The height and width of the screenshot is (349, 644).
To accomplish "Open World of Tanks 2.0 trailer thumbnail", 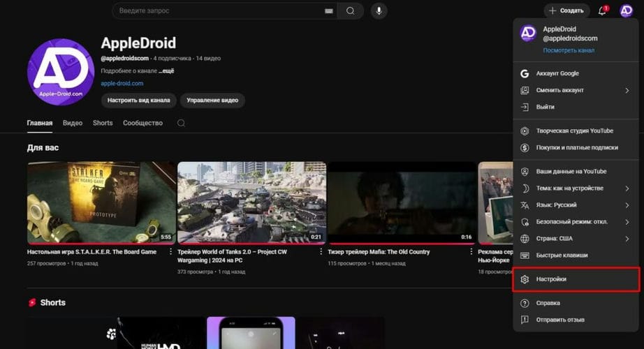I will tap(251, 203).
